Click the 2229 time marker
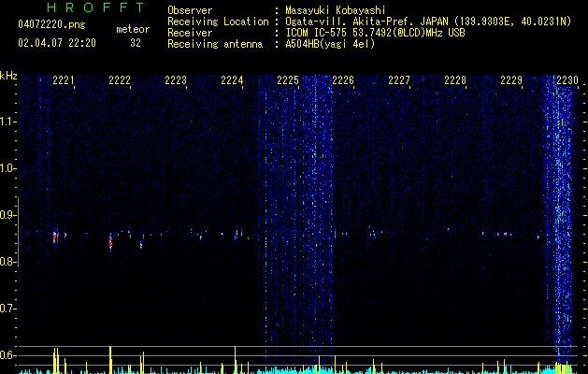 tap(511, 80)
